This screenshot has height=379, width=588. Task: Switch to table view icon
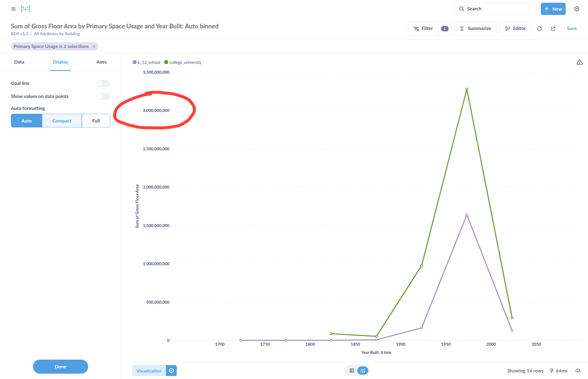pyautogui.click(x=352, y=371)
